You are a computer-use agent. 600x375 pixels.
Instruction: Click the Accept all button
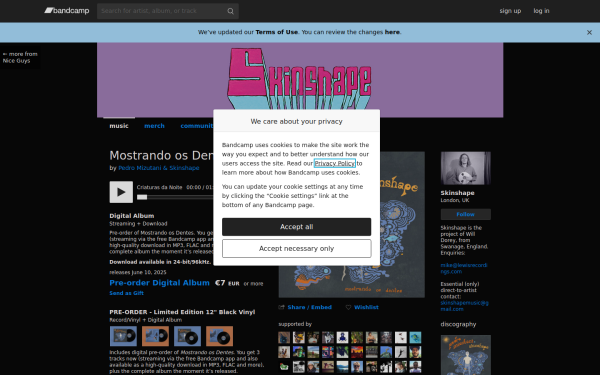tap(296, 227)
